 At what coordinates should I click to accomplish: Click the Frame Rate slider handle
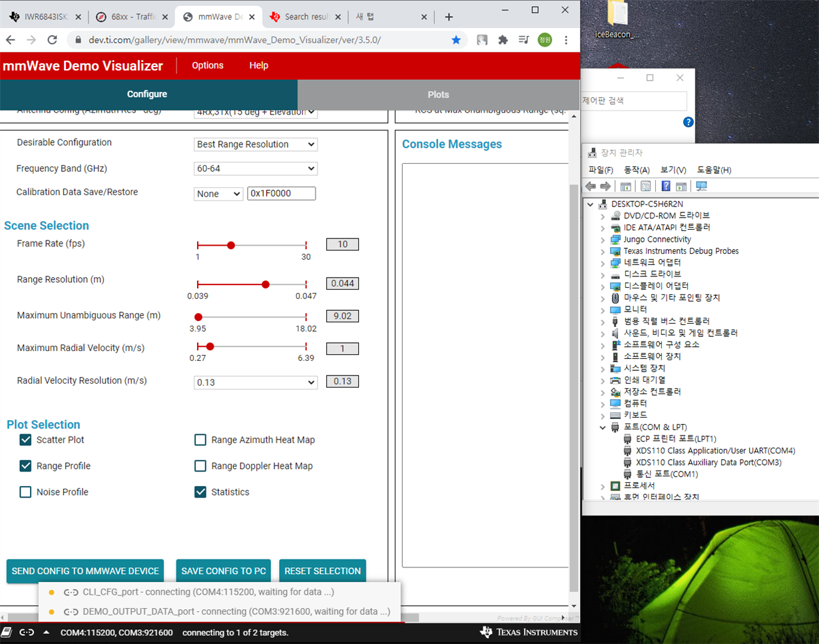(231, 245)
